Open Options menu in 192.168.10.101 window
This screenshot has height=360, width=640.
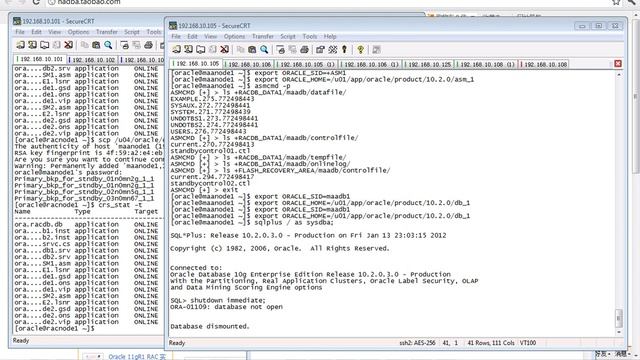(78, 32)
